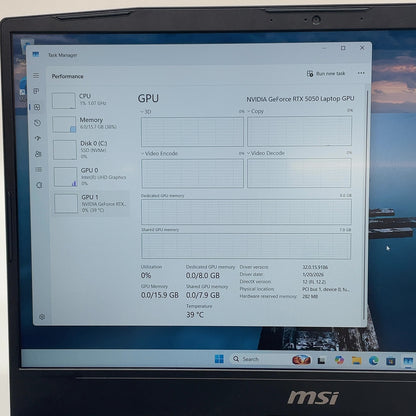
Task: Click the 0.0/15.9 GB GPU memory value
Action: pos(160,295)
